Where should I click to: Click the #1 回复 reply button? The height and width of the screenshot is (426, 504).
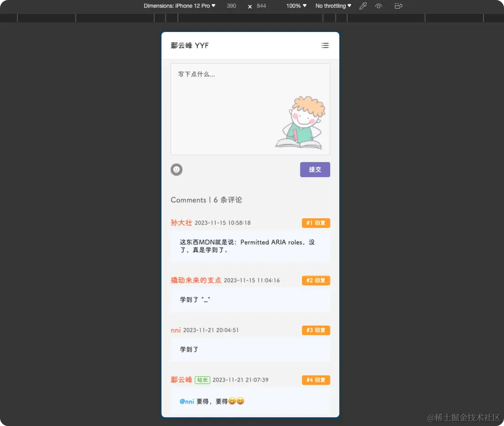(x=316, y=223)
